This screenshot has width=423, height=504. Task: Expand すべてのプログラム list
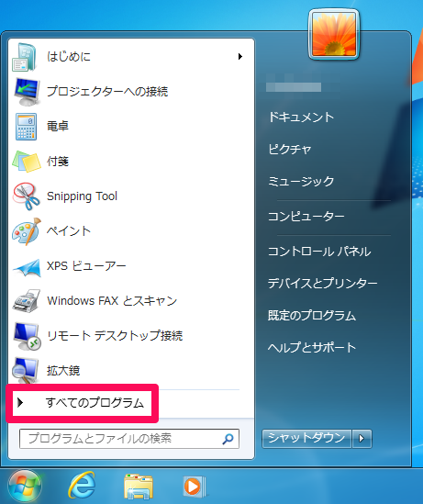82,403
